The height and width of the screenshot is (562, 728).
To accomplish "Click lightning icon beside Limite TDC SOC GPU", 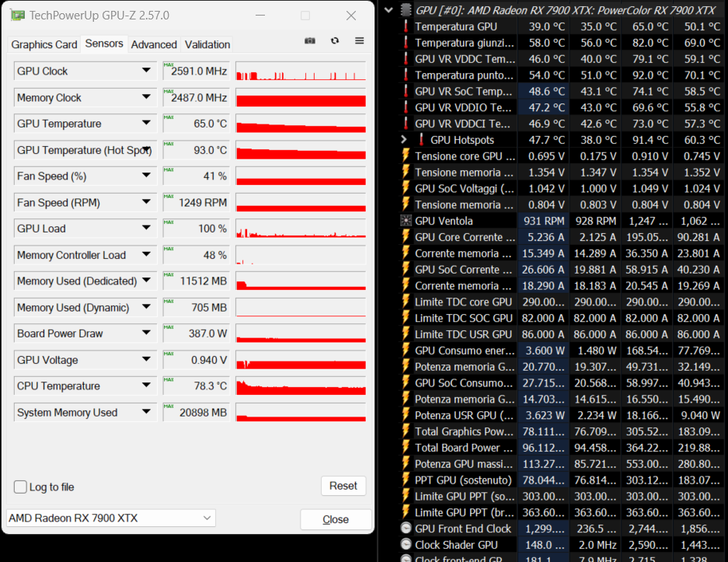I will pos(406,318).
